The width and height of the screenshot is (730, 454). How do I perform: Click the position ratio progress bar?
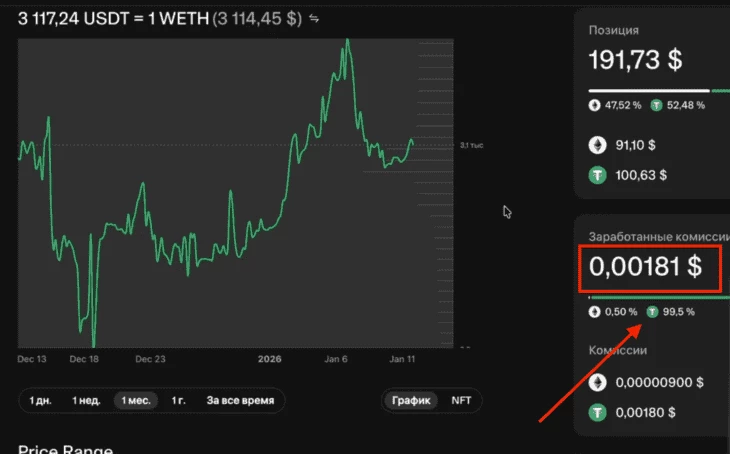[650, 90]
